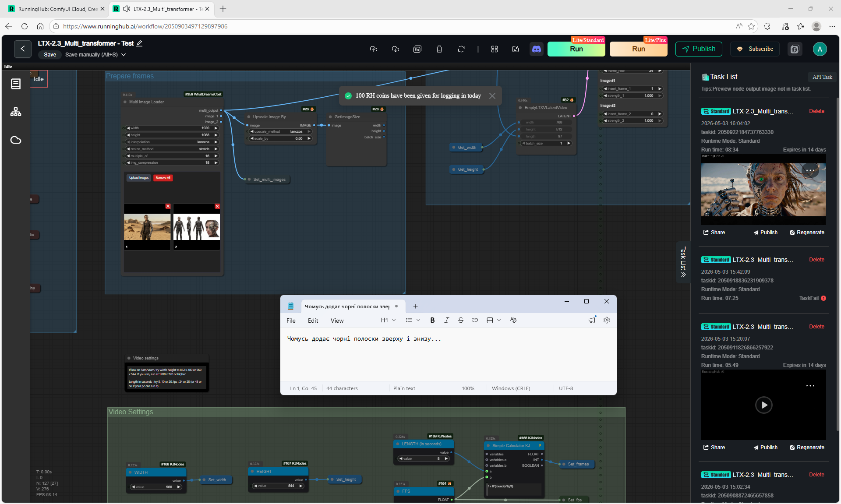
Task: Collapse the Task List side tab
Action: pyautogui.click(x=683, y=262)
